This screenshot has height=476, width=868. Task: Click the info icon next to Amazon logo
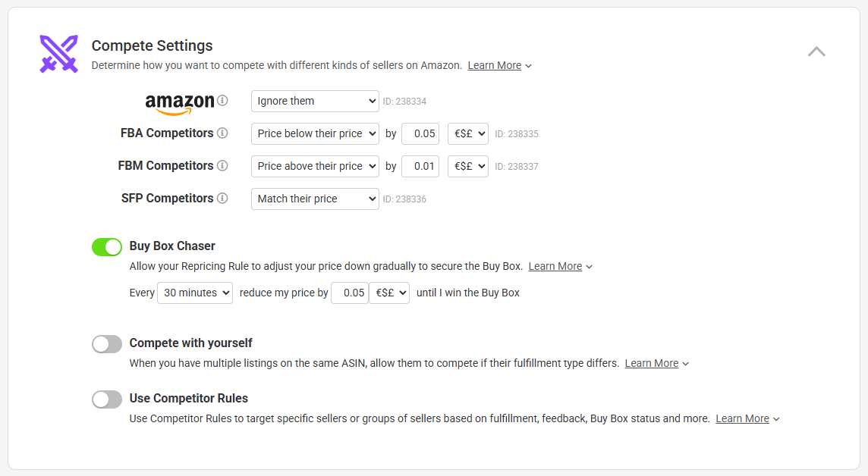point(222,101)
